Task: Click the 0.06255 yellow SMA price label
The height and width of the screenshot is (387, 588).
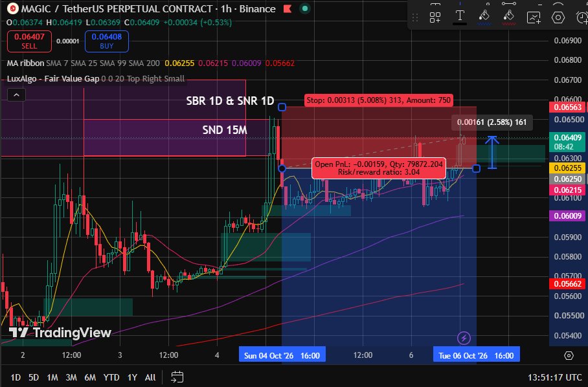Action: pos(568,168)
